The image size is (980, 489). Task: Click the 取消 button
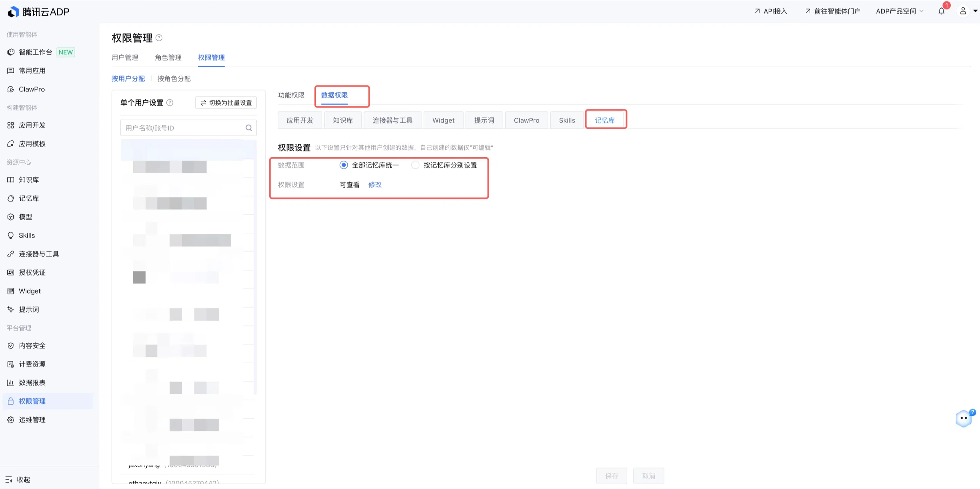(x=649, y=476)
